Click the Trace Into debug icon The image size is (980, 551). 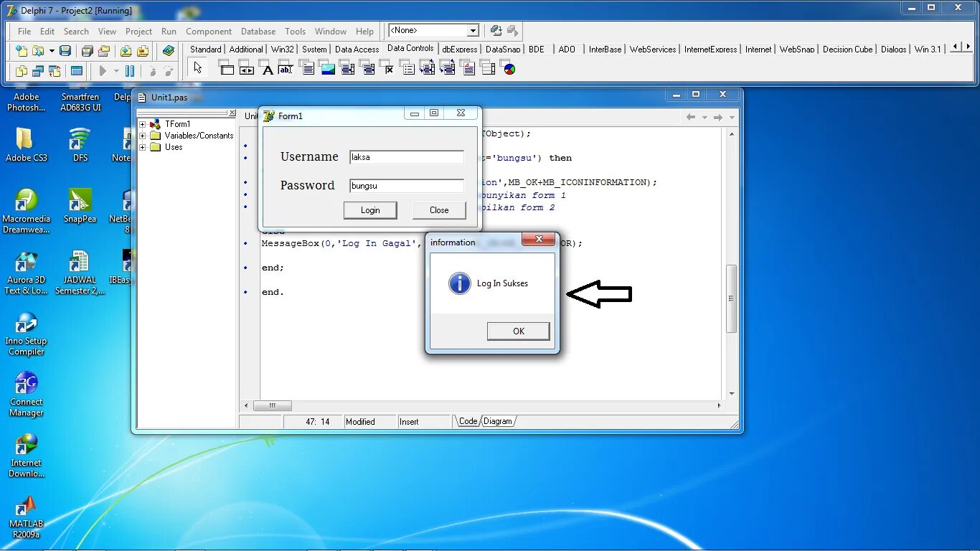(x=151, y=71)
